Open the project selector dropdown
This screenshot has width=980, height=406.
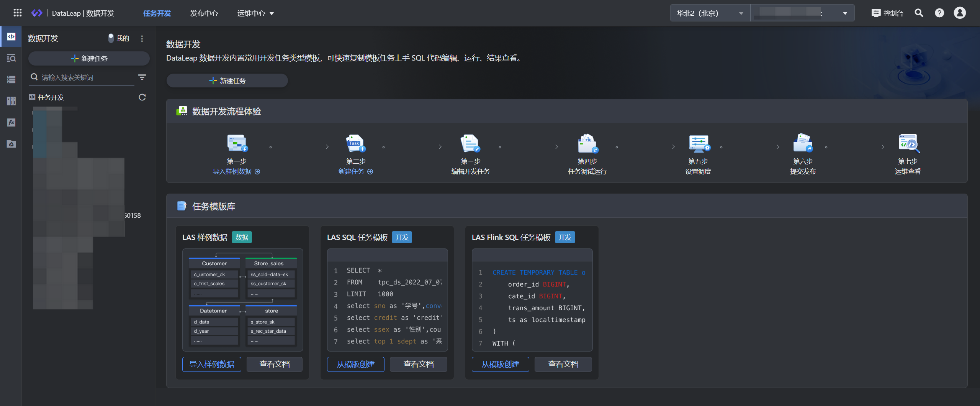click(802, 13)
